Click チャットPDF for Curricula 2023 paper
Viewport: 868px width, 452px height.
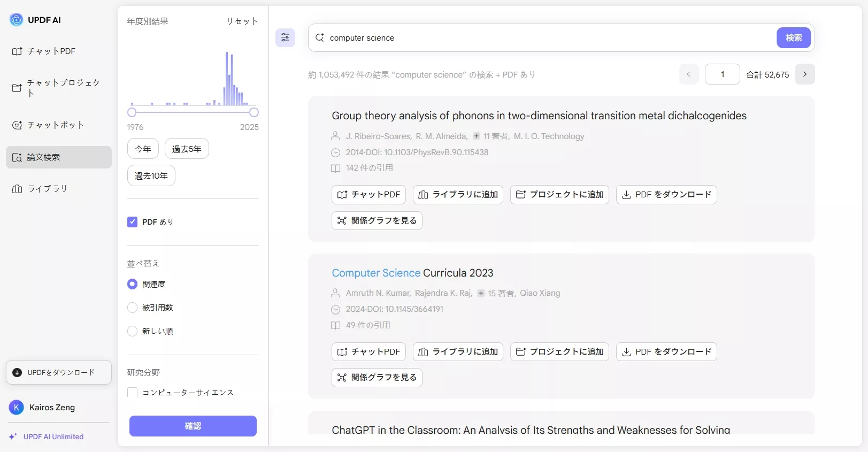click(x=368, y=352)
